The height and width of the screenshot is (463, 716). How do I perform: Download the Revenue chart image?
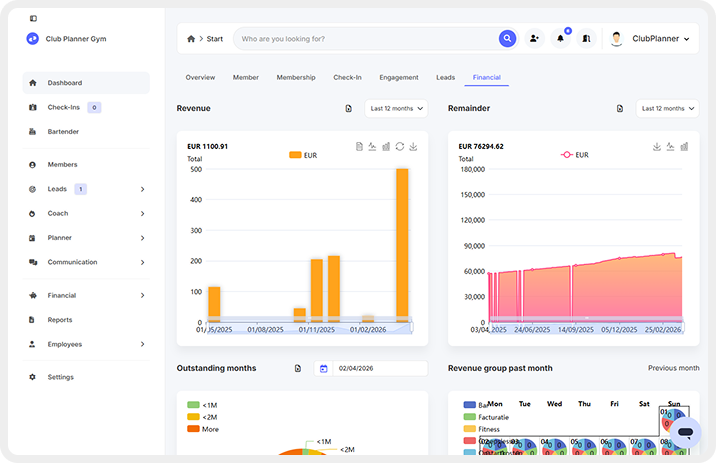coord(413,146)
